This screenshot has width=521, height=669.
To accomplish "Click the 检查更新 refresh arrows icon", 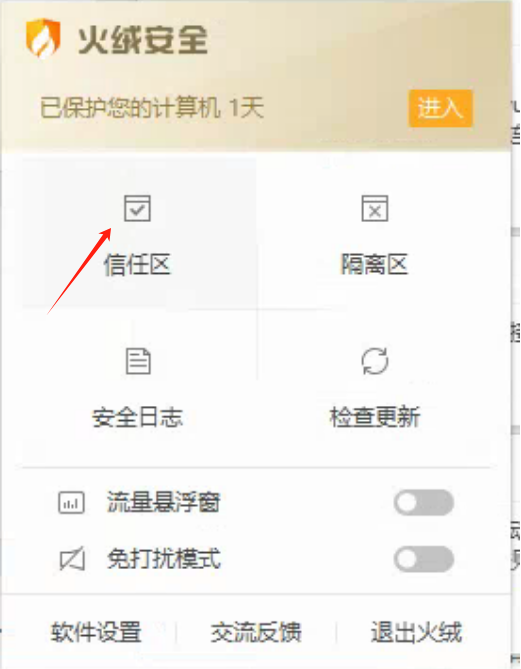I will (x=375, y=361).
